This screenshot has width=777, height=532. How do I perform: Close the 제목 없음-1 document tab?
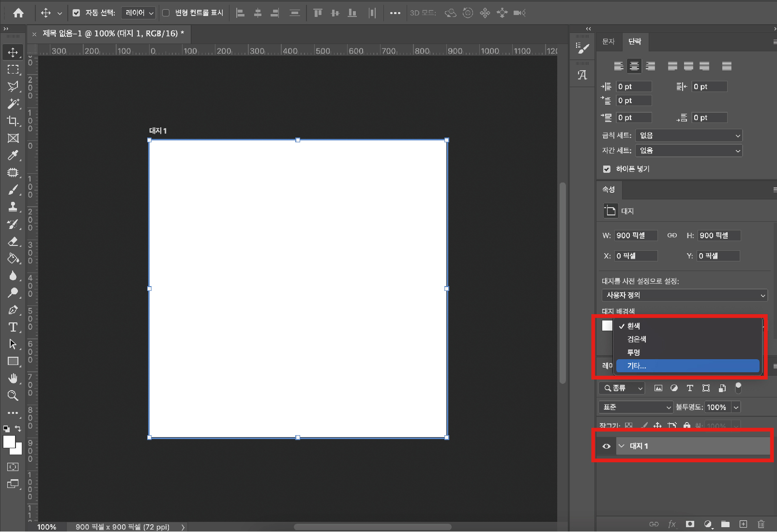tap(34, 34)
